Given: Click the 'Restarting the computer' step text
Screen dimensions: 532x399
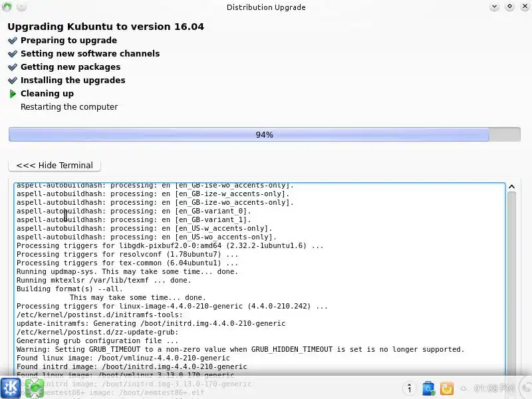Looking at the screenshot, I should click(69, 107).
